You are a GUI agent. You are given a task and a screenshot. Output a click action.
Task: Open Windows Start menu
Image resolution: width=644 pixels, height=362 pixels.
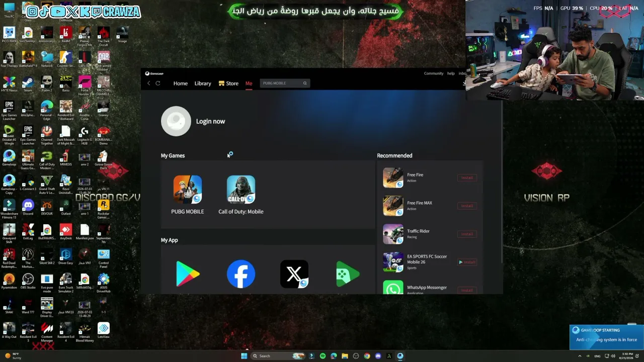coord(244,356)
